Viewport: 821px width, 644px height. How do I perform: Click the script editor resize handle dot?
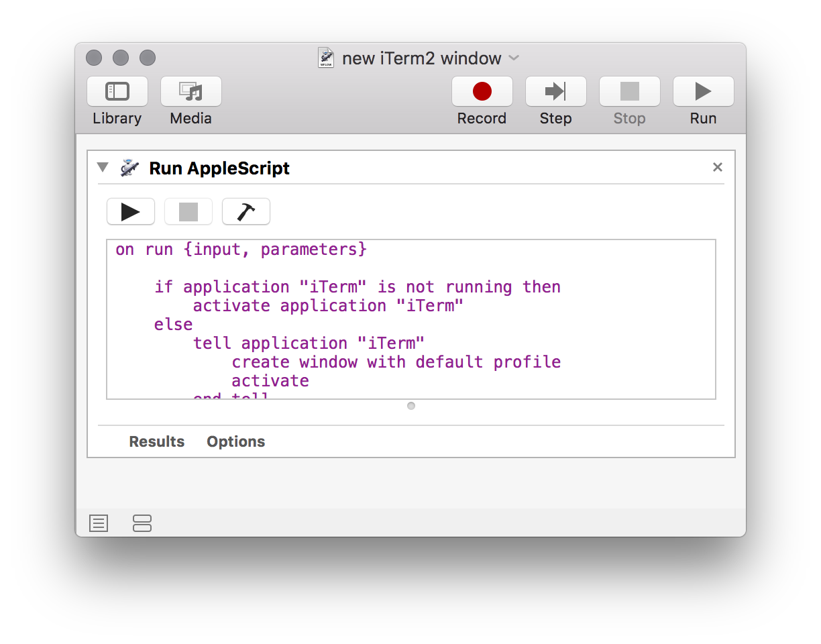coord(411,406)
